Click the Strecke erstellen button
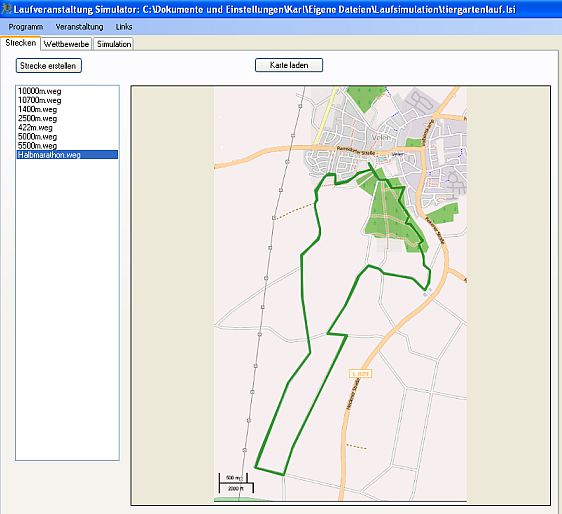 point(48,66)
